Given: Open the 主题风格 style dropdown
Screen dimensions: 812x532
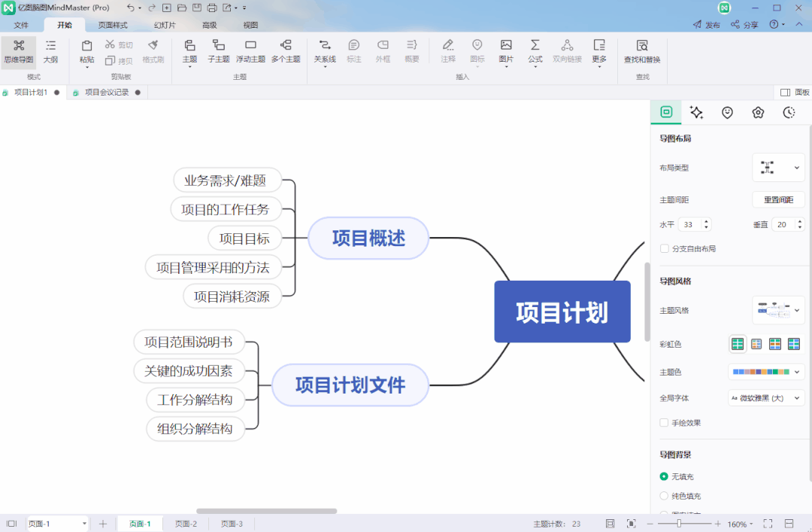Looking at the screenshot, I should (x=778, y=310).
